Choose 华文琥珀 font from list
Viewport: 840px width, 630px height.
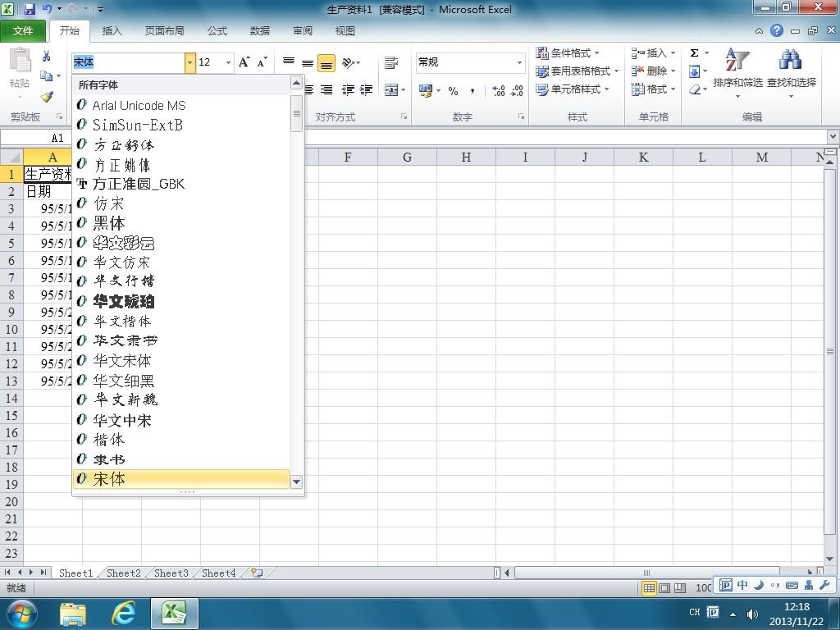click(181, 301)
